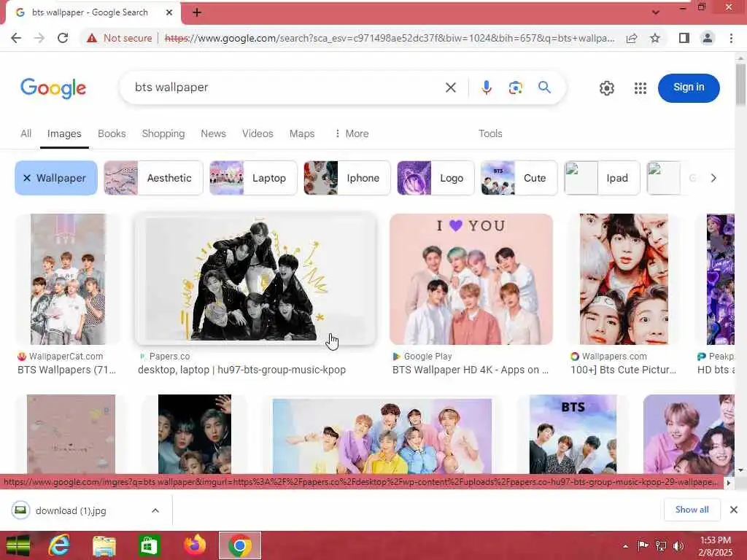Go to the Google logo homepage
This screenshot has height=560, width=747.
pos(53,88)
